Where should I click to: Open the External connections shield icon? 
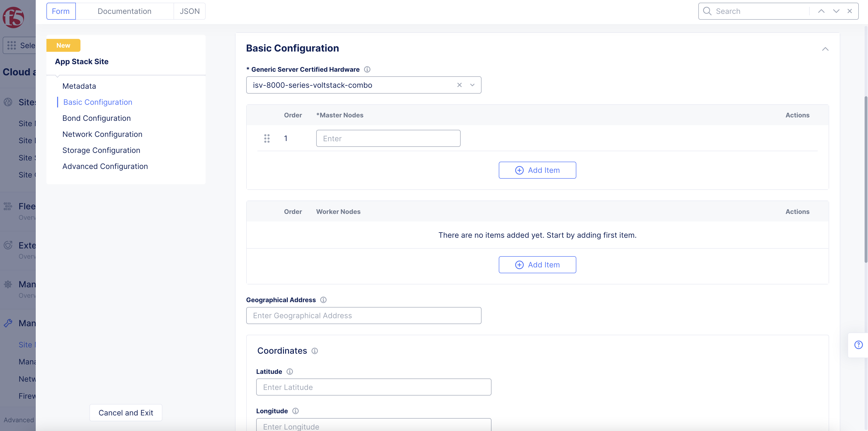(8, 245)
